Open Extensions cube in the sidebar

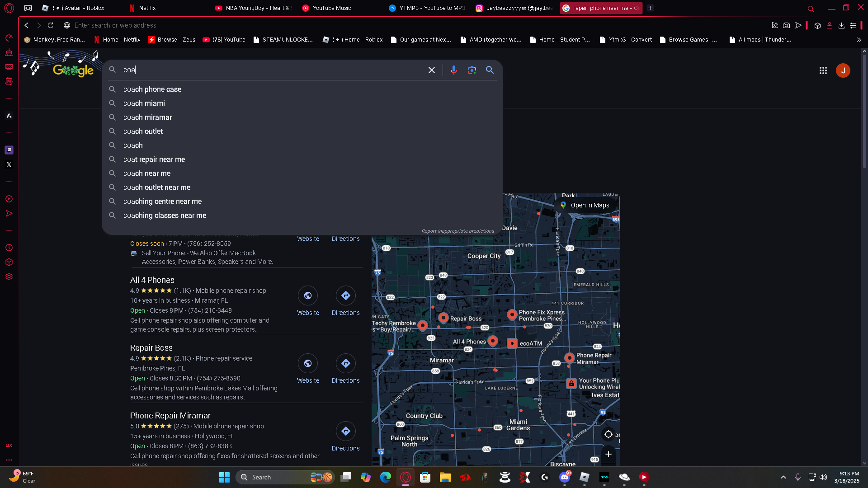pos(9,262)
